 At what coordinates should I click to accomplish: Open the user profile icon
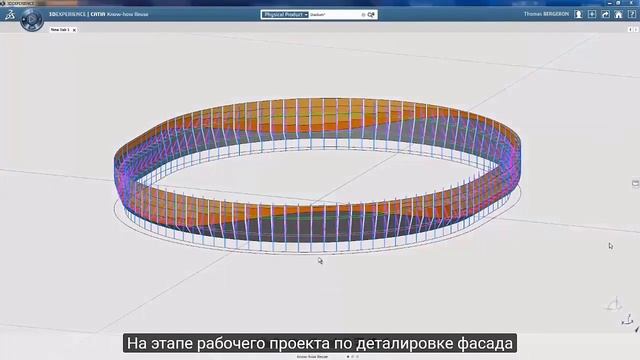point(578,14)
